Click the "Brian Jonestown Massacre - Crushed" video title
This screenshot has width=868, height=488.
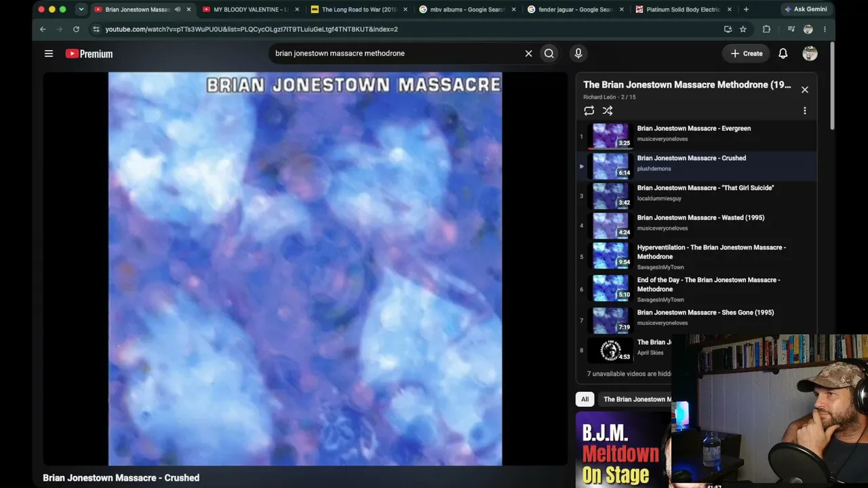click(x=121, y=478)
